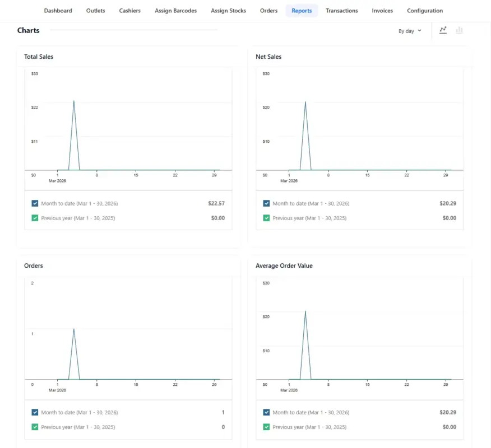The image size is (491, 448).
Task: Select the Assign Stocks tab
Action: coord(228,11)
